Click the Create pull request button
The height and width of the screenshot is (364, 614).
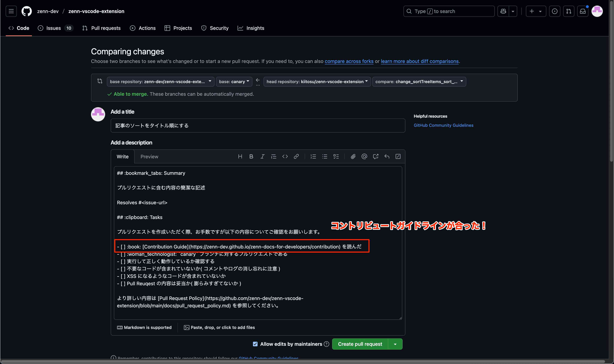click(360, 344)
